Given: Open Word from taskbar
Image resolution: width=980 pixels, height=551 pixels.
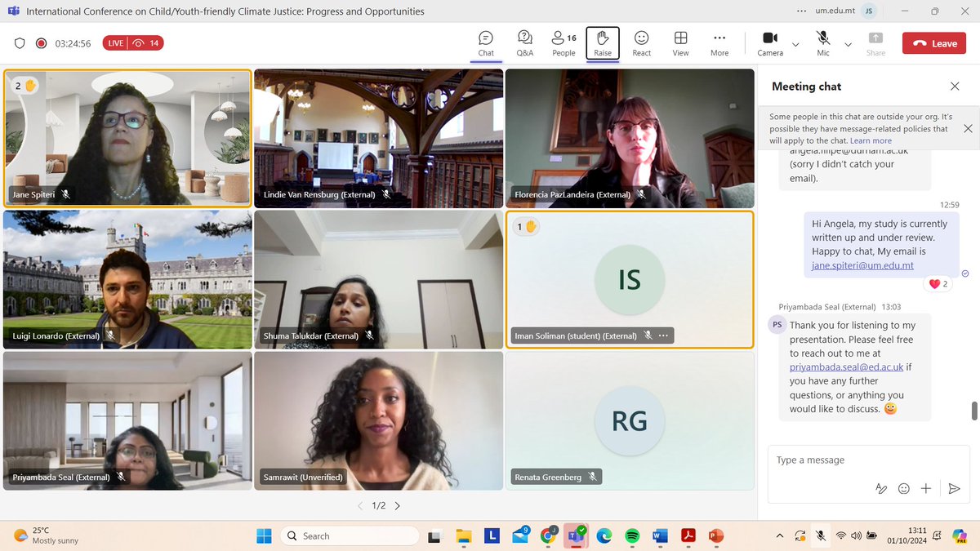Looking at the screenshot, I should click(x=660, y=535).
